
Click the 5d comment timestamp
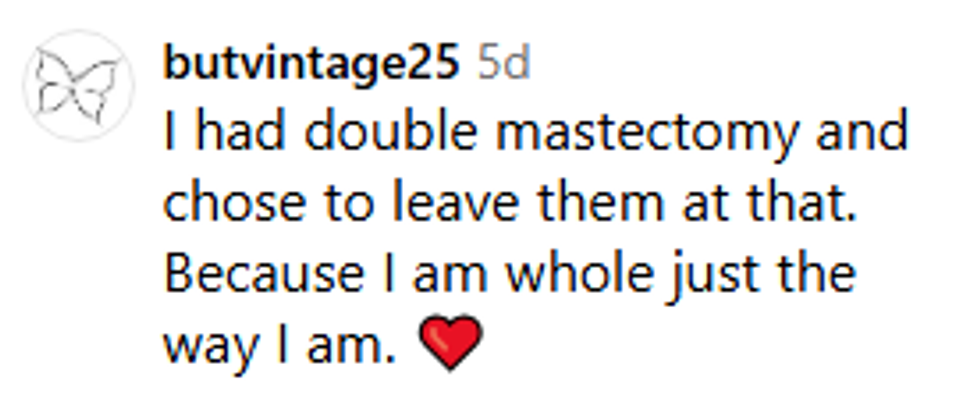click(503, 65)
